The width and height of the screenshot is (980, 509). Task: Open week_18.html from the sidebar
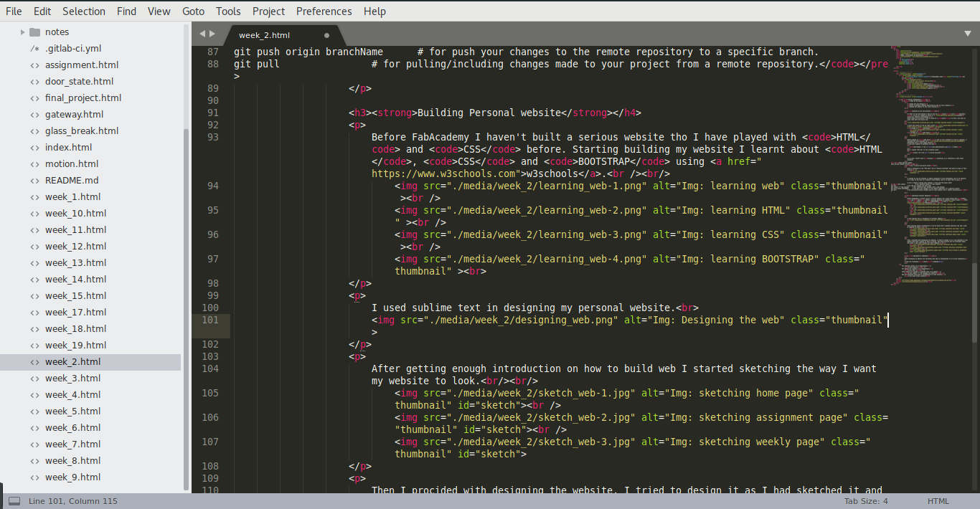(75, 328)
